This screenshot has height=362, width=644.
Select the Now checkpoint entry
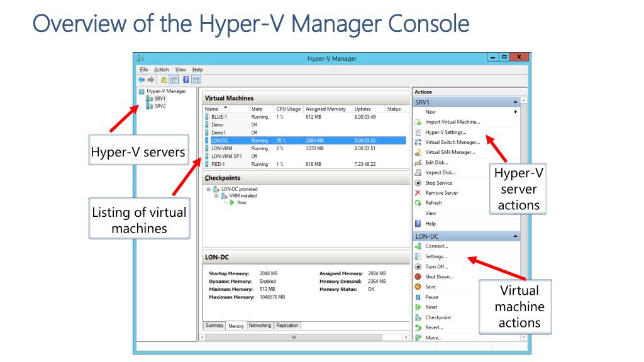tap(241, 202)
